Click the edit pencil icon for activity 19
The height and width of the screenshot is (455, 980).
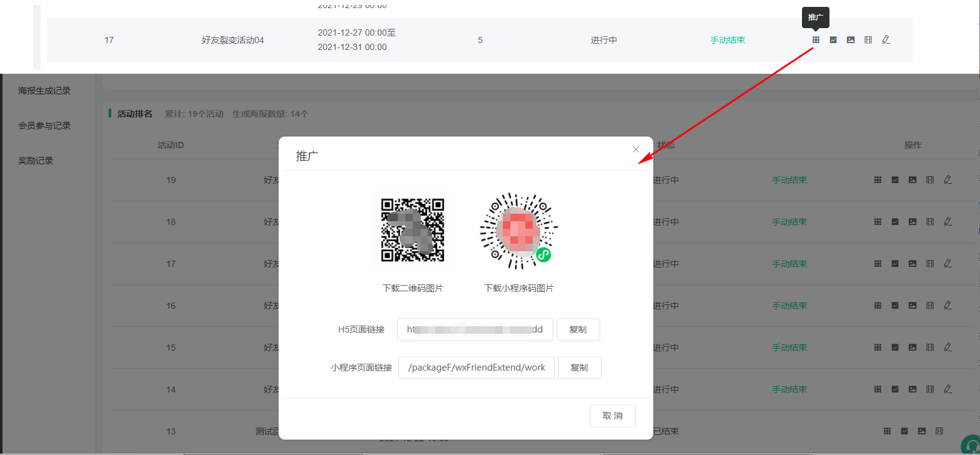click(x=948, y=180)
